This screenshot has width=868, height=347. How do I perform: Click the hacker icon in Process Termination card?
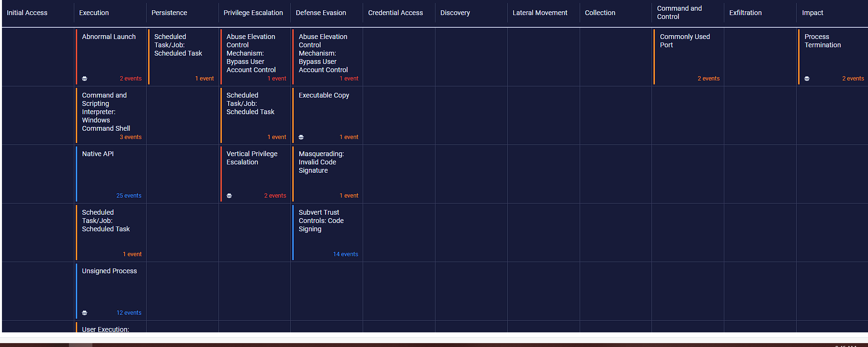(807, 79)
